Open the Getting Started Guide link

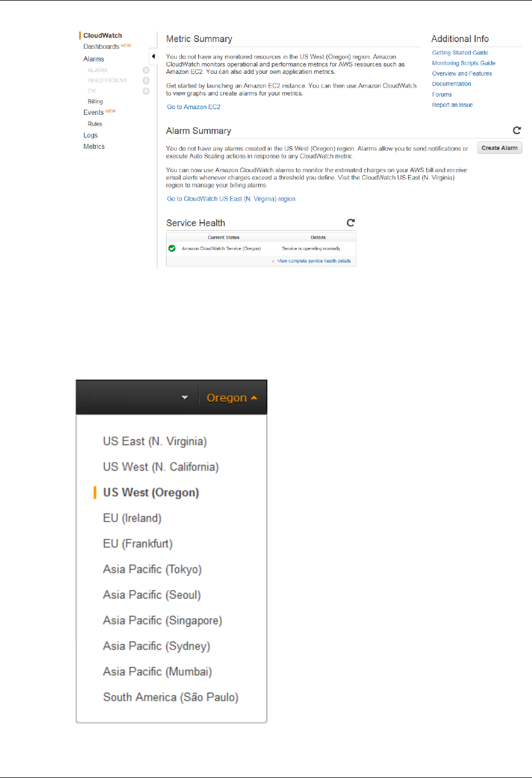(460, 53)
